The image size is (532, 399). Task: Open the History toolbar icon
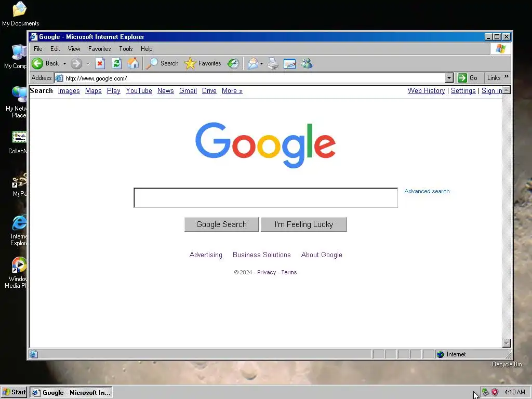point(233,63)
